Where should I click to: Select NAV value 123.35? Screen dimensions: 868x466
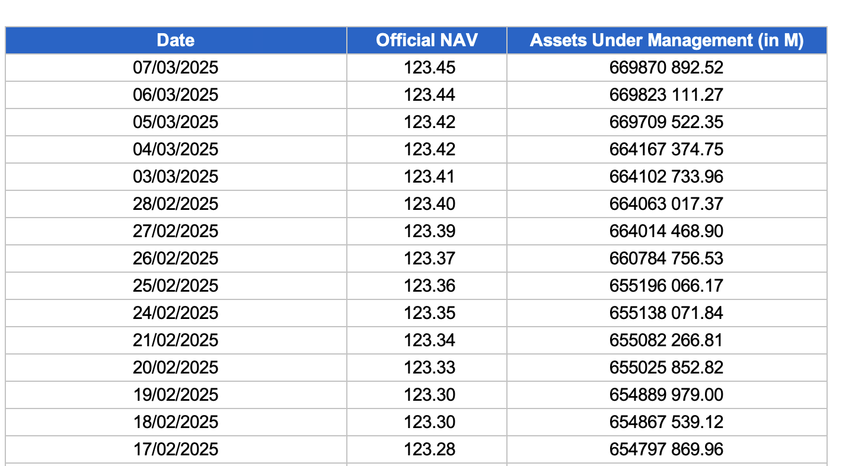[430, 313]
